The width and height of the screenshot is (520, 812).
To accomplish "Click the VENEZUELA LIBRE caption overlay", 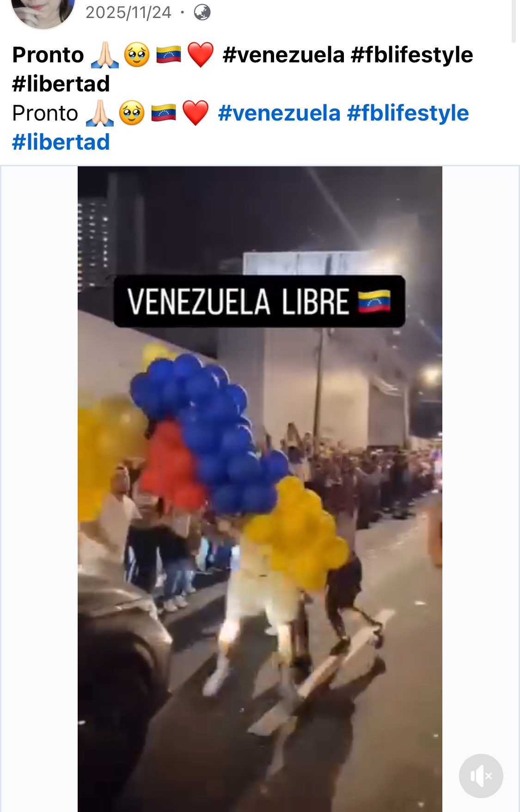I will pyautogui.click(x=259, y=301).
